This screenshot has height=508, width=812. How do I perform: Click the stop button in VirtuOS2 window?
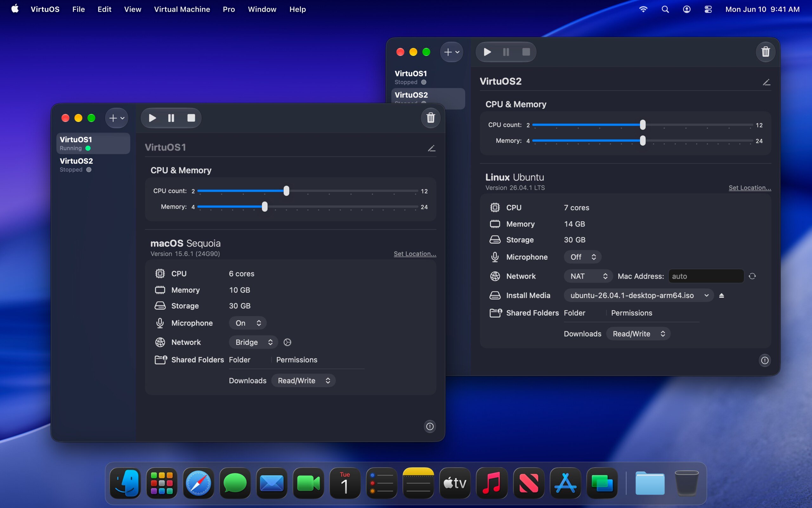coord(526,52)
